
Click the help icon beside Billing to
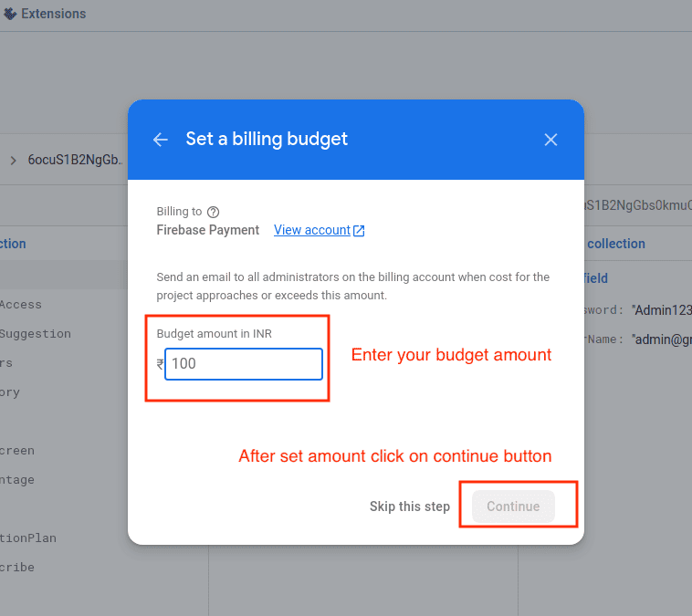click(x=213, y=212)
